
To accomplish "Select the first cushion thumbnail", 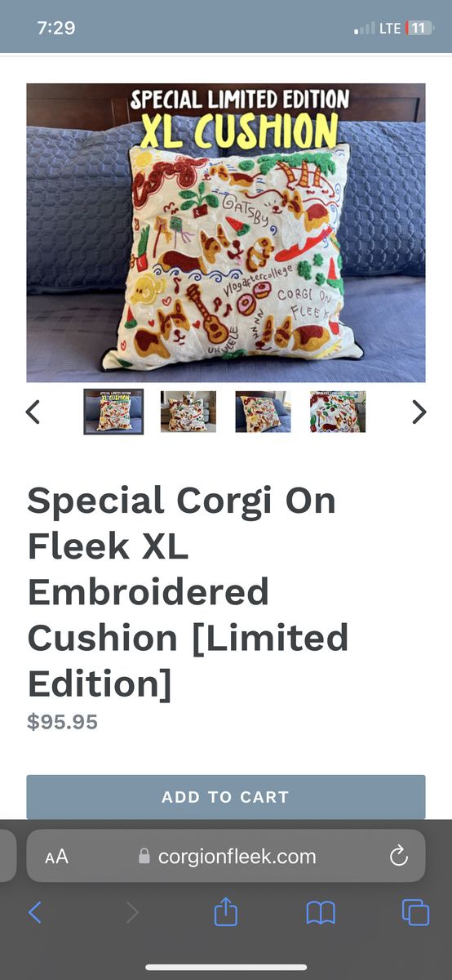I will 113,412.
